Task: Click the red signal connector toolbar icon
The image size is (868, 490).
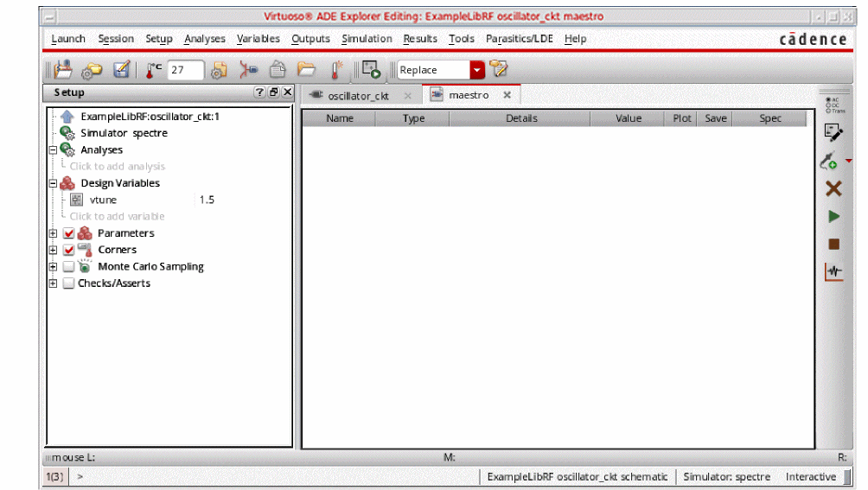Action: click(248, 70)
